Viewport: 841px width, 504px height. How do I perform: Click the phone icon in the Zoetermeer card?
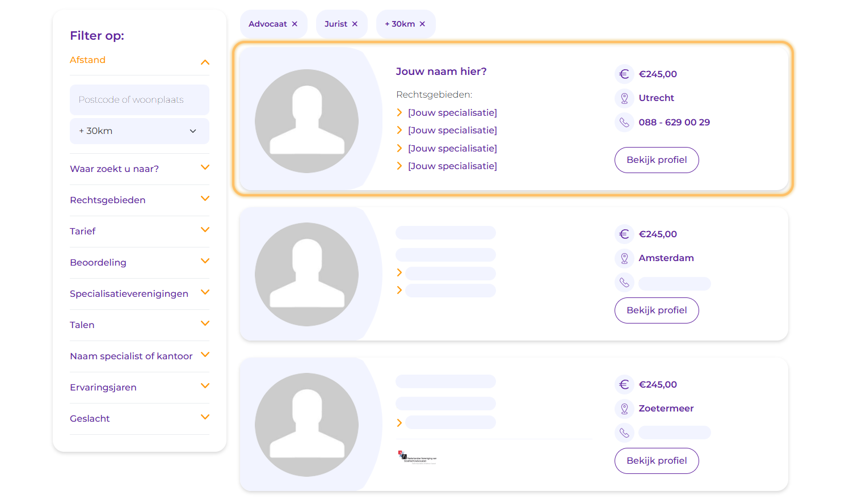(x=624, y=433)
